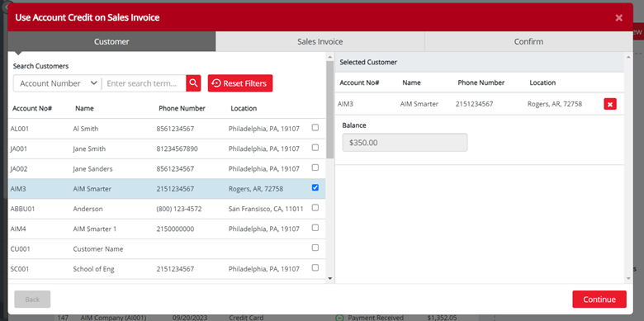Check the School of Eng checkbox
Screen dimensions: 644x321
315,267
